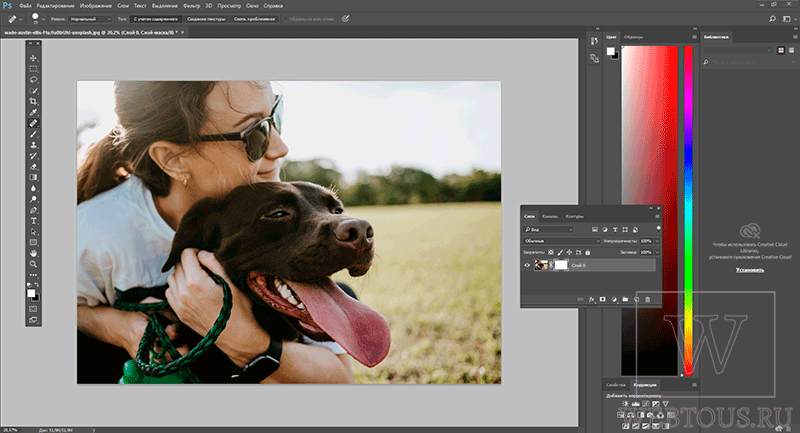This screenshot has height=433, width=800.
Task: Toggle layer filtering on/off switch
Action: tap(659, 228)
